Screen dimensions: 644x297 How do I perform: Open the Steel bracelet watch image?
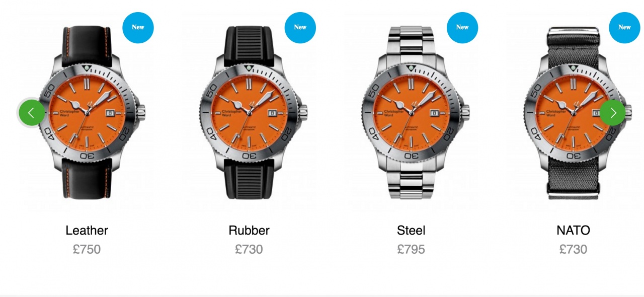(412, 112)
